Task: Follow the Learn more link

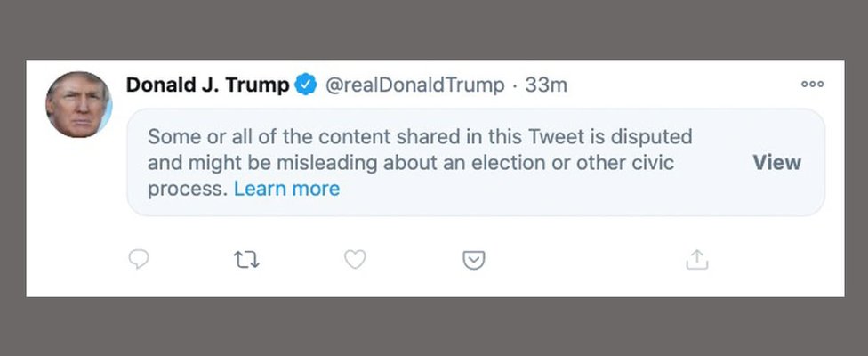Action: (286, 189)
